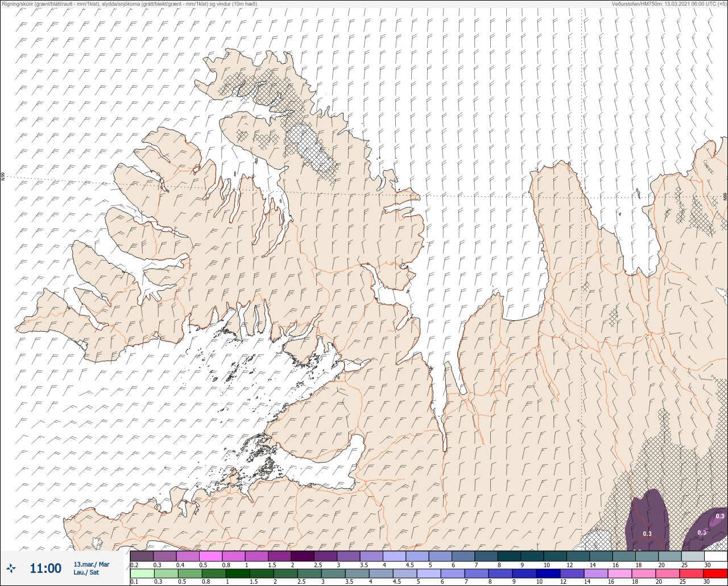Click the map title starting with 'Rigning/skúrir'
This screenshot has height=586, width=728.
(x=129, y=4)
